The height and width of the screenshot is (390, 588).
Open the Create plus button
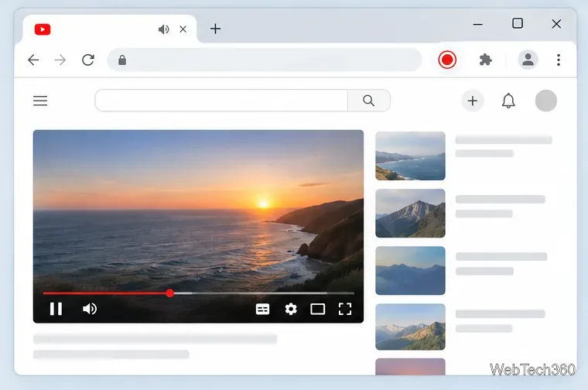[473, 101]
